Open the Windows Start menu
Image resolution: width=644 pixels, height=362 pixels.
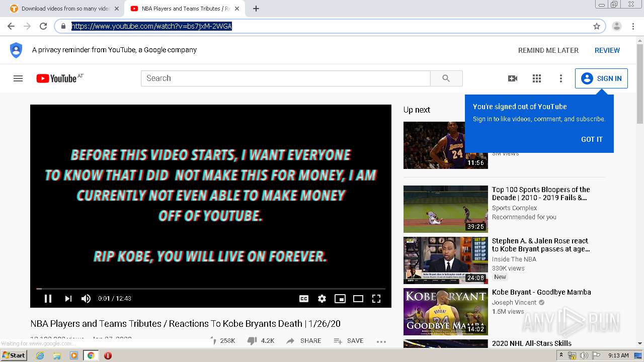tap(14, 355)
